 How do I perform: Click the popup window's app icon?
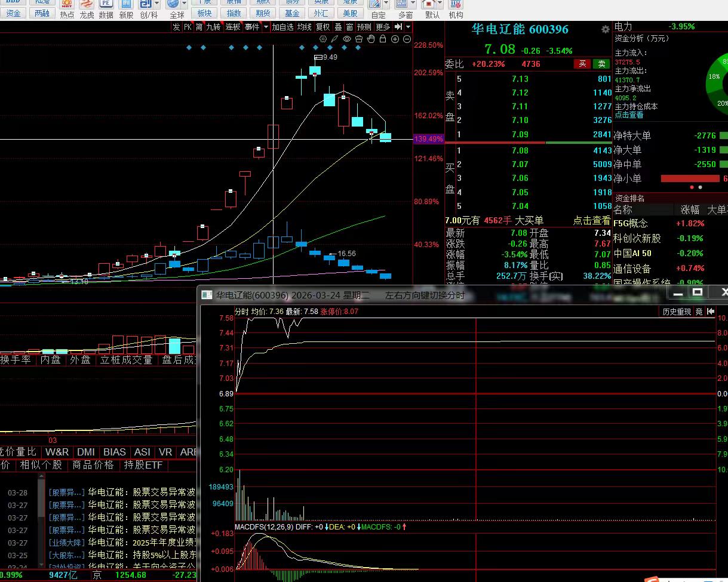pos(207,295)
